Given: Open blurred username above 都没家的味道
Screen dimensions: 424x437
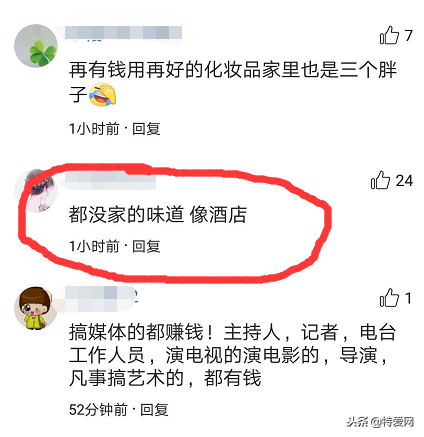Looking at the screenshot, I should pos(110,178).
